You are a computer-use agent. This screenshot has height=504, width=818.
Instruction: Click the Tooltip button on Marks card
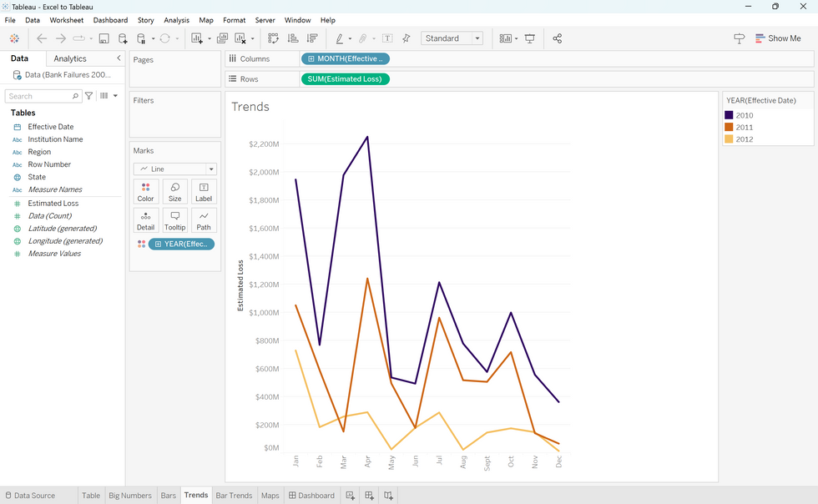point(174,220)
